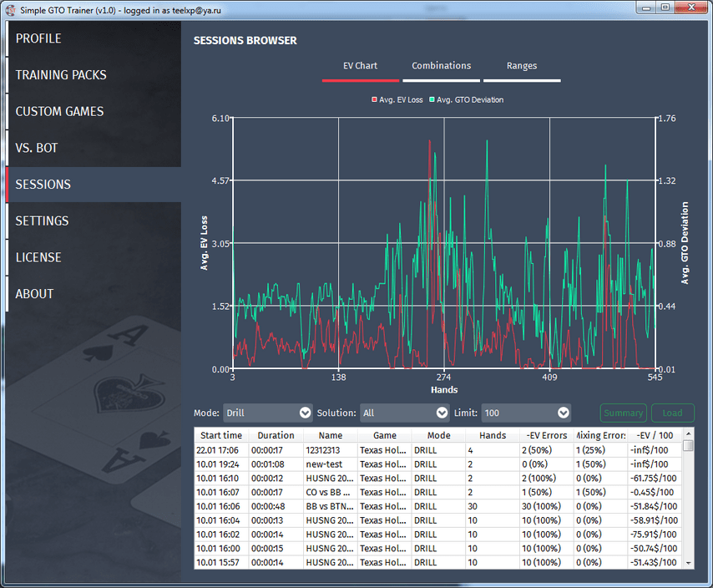The width and height of the screenshot is (713, 588).
Task: Click the -75.91$/100 value cell
Action: click(654, 535)
